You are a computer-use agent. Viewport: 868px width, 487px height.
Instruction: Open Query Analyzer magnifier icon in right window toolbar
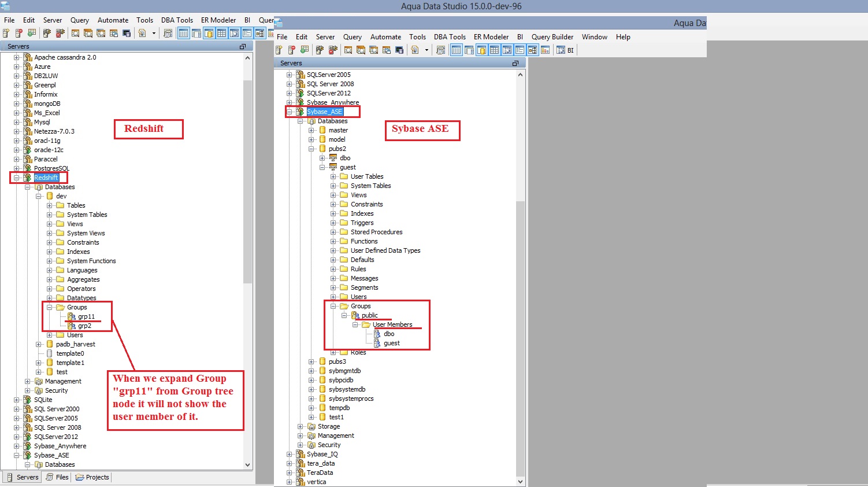pyautogui.click(x=348, y=50)
